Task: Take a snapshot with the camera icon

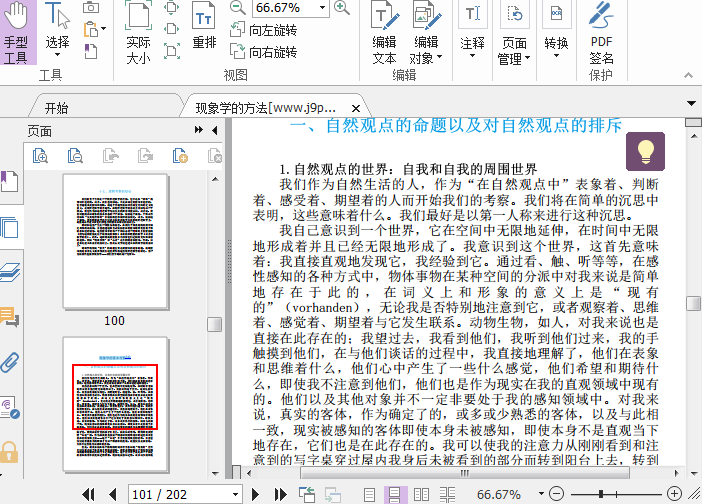Action: (91, 7)
